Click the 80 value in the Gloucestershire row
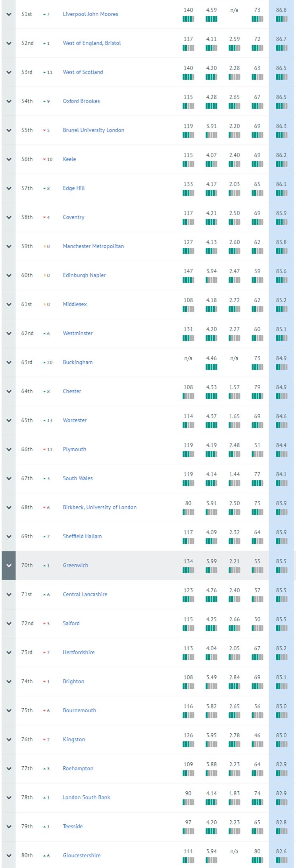This screenshot has height=868, width=296. (258, 851)
